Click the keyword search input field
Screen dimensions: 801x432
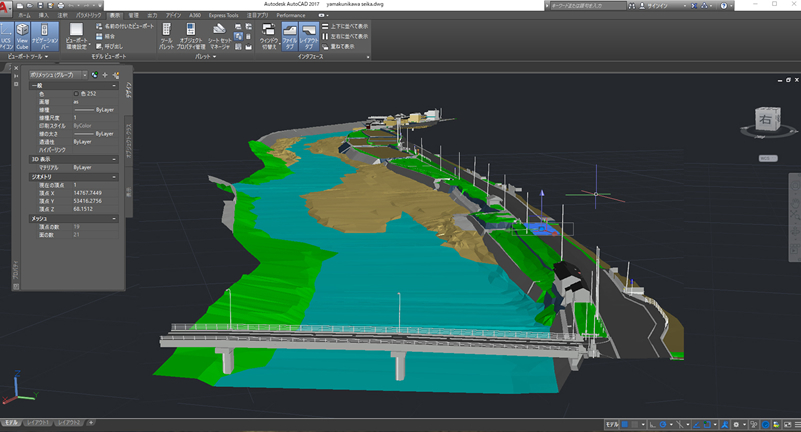(x=590, y=5)
